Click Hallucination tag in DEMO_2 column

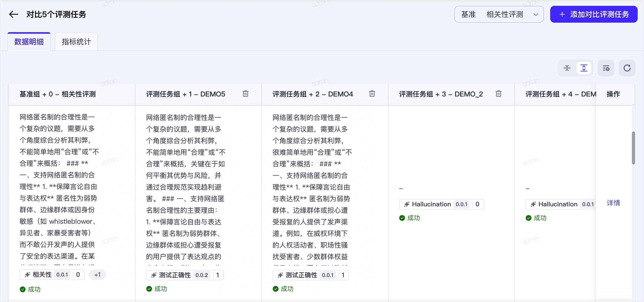pos(441,204)
